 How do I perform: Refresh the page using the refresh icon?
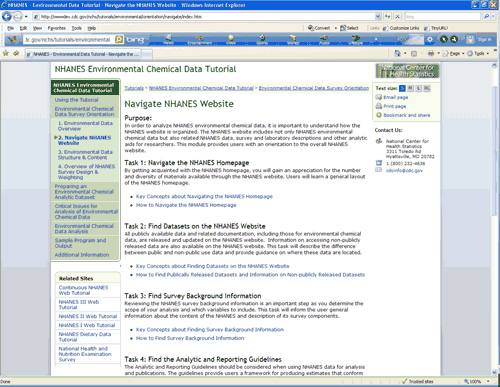[x=387, y=16]
